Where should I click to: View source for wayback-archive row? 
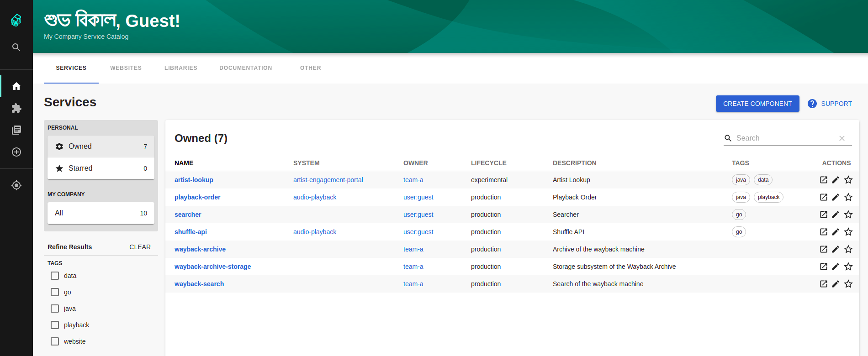click(x=824, y=249)
